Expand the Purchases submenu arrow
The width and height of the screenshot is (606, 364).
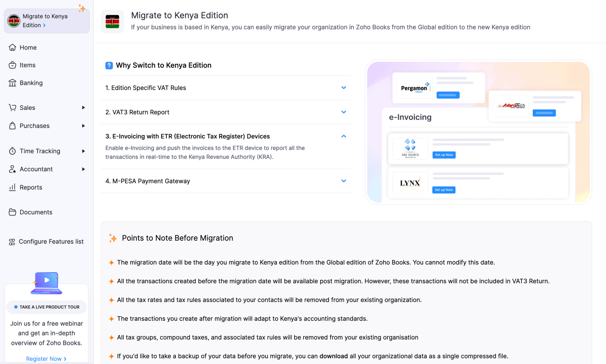(x=83, y=126)
